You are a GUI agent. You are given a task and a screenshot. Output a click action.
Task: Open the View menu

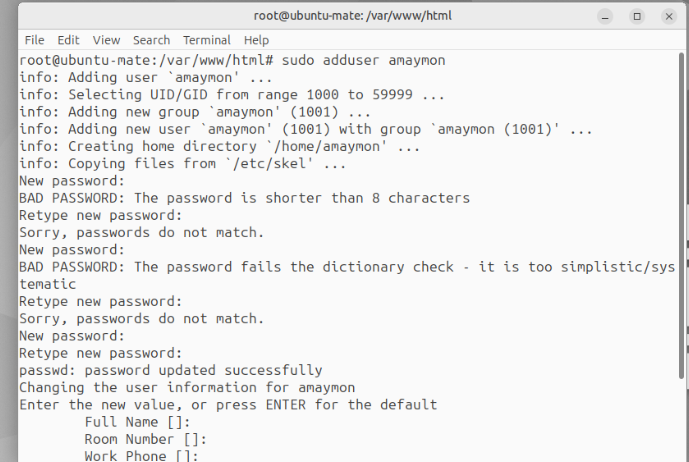pos(106,40)
